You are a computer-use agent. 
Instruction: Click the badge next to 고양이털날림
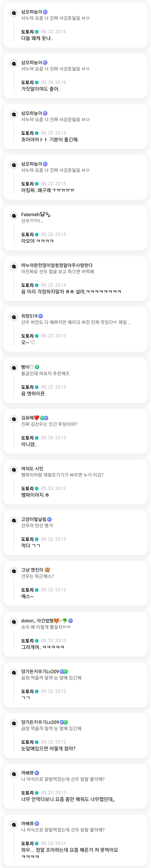pos(49,519)
